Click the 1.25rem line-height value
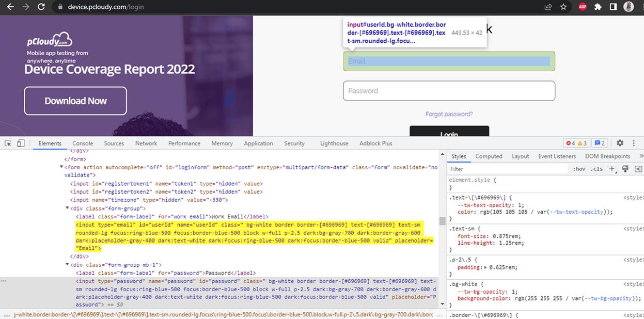644x319 pixels. (x=511, y=243)
